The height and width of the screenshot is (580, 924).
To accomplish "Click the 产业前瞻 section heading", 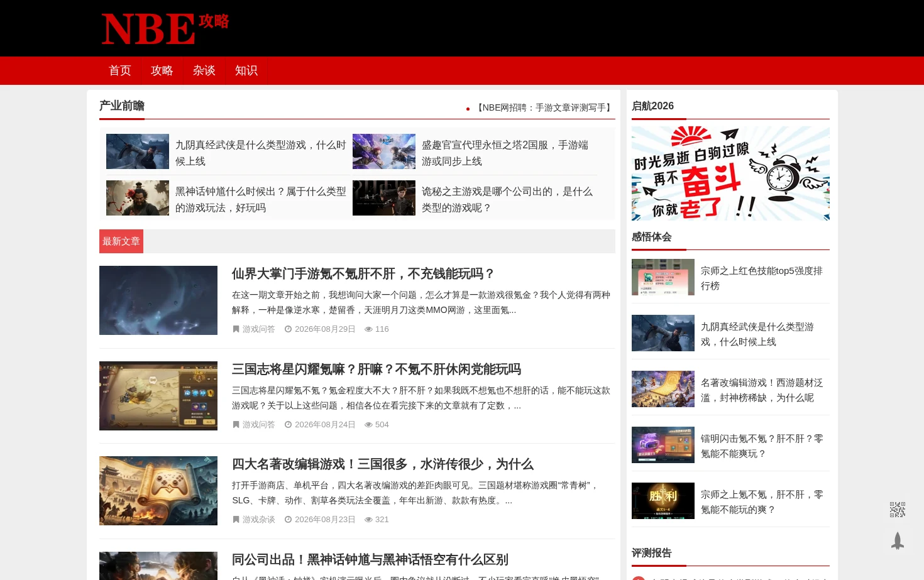I will click(122, 106).
